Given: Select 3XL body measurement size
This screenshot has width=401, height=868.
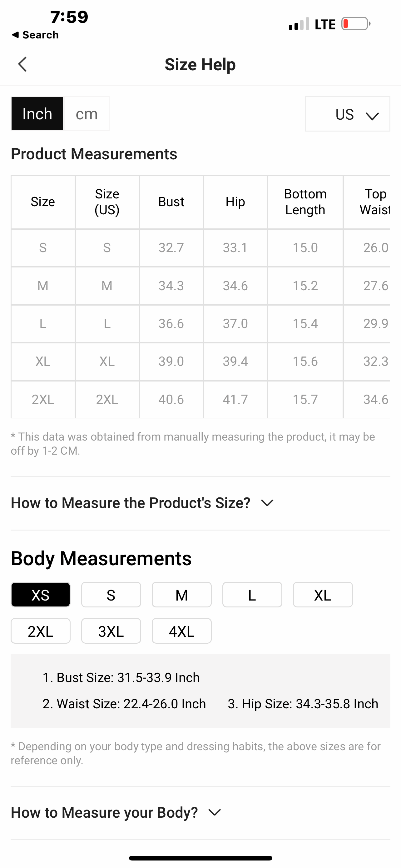Looking at the screenshot, I should [x=111, y=631].
